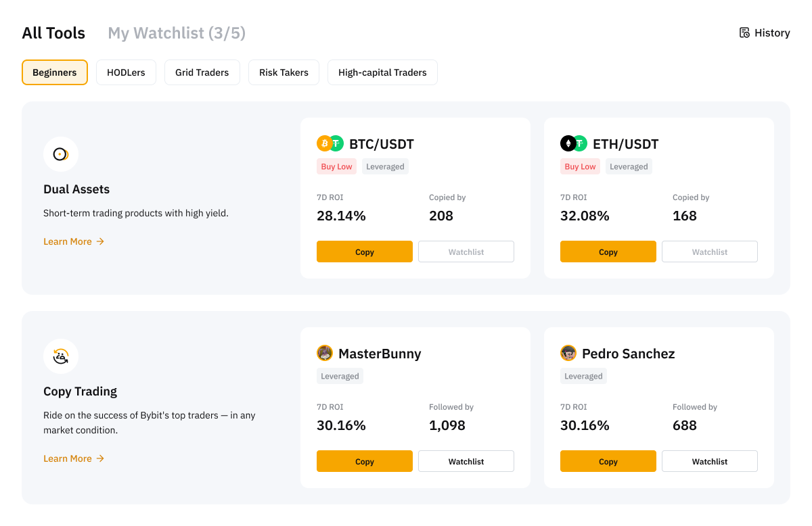The width and height of the screenshot is (812, 526).
Task: Select the Grid Traders filter chip
Action: 202,72
